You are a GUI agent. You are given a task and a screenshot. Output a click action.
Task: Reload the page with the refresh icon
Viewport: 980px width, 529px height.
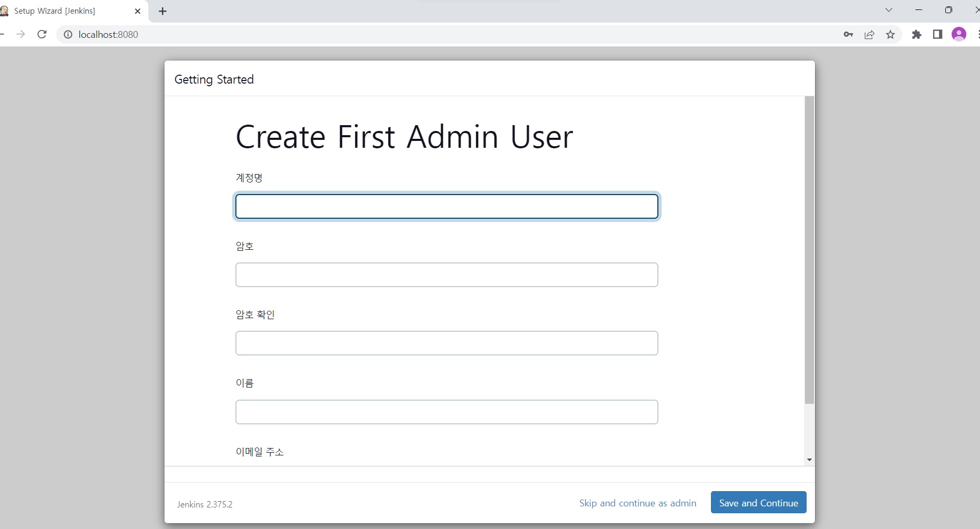(x=42, y=34)
